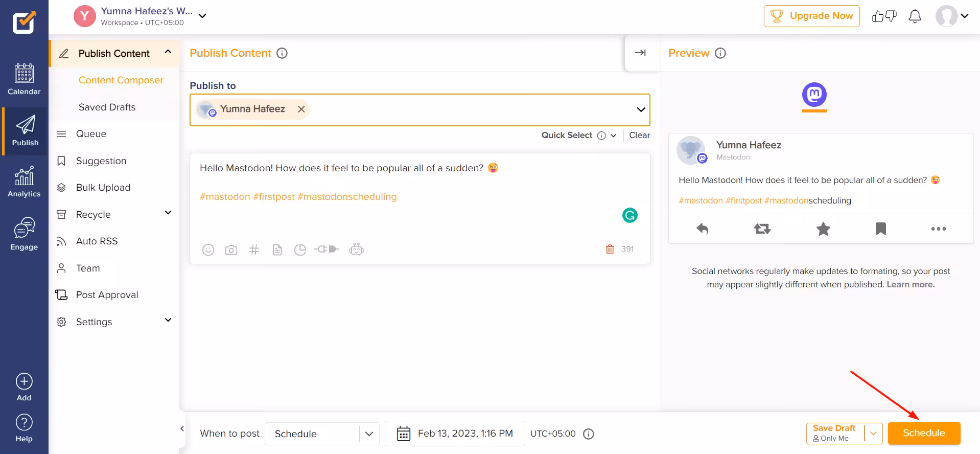Collapse the side menu chevron

pyautogui.click(x=182, y=429)
